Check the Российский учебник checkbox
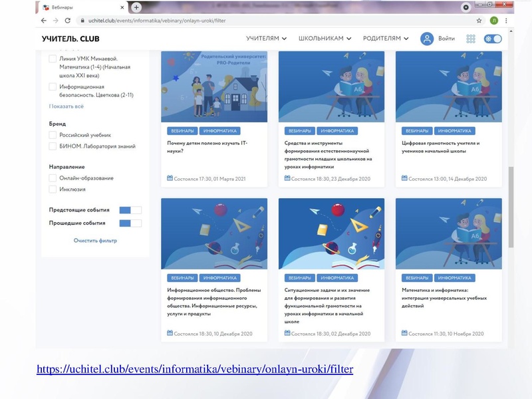 pyautogui.click(x=53, y=135)
